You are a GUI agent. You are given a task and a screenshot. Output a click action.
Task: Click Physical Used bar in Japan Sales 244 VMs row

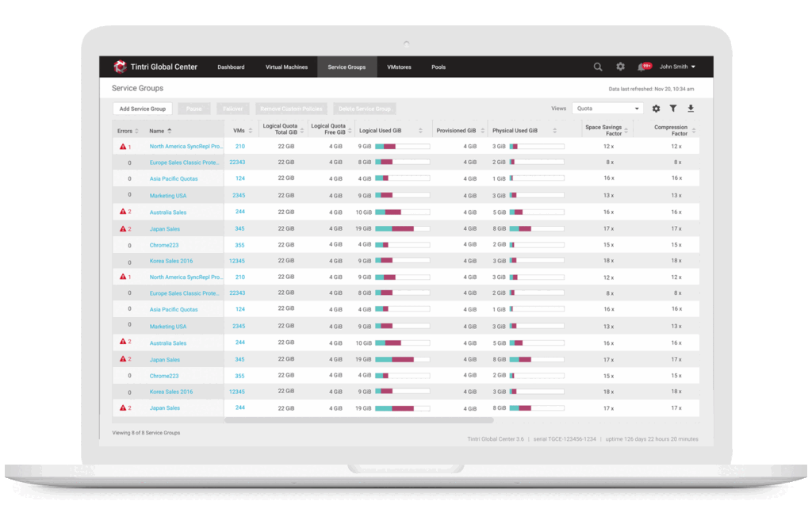(537, 408)
